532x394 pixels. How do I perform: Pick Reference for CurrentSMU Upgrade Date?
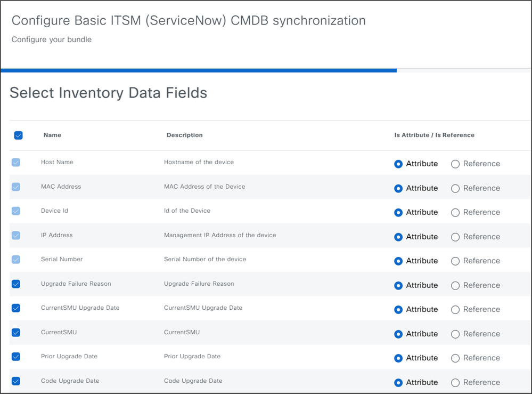[x=455, y=310]
